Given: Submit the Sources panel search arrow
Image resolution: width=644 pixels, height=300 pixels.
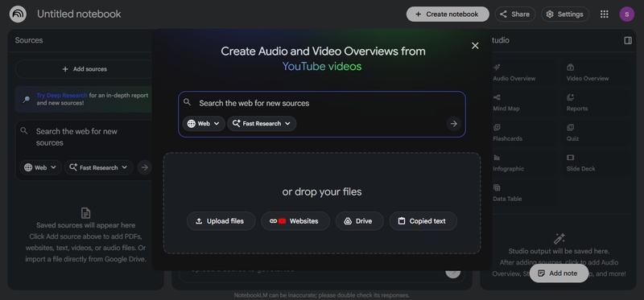Looking at the screenshot, I should coord(144,167).
